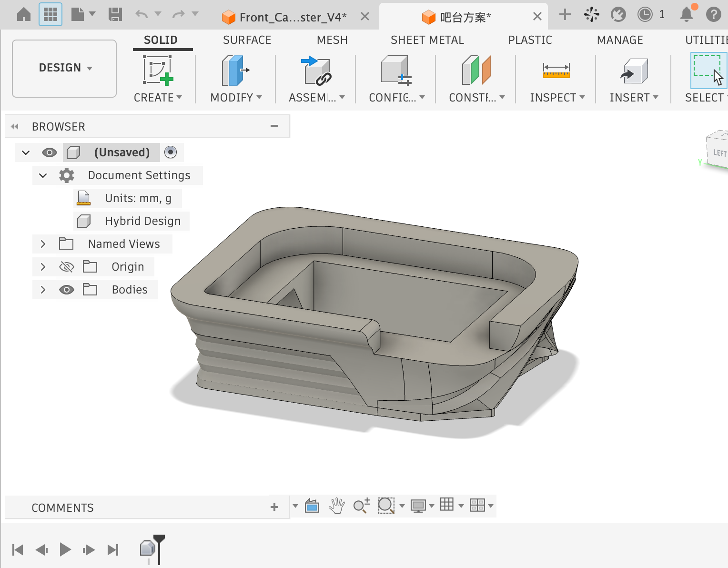Viewport: 728px width, 568px height.
Task: Select the Press Pull modify icon
Action: pos(235,70)
